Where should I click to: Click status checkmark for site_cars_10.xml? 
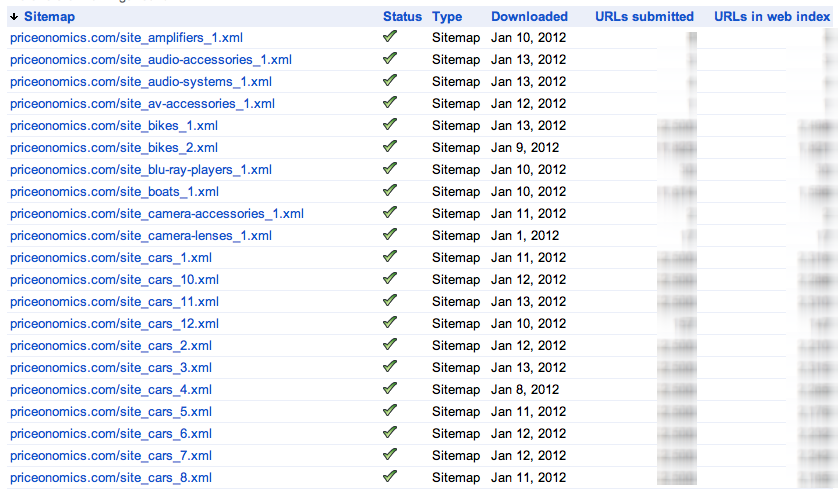[390, 278]
